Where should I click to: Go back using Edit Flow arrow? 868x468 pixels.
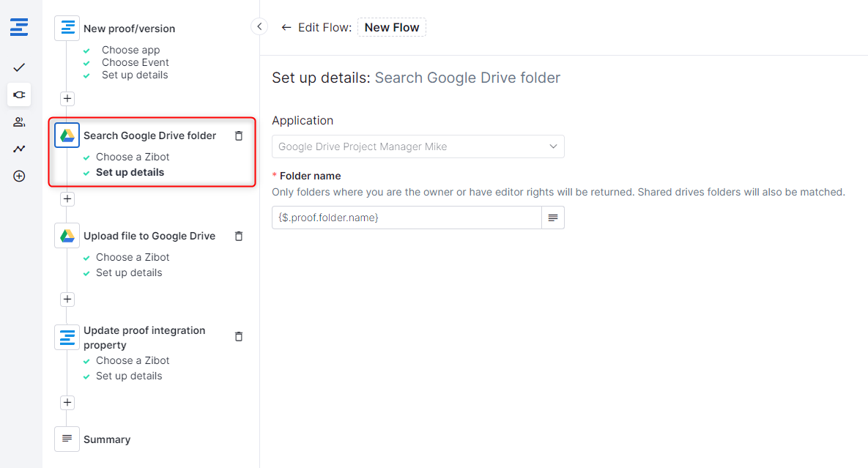pos(286,28)
